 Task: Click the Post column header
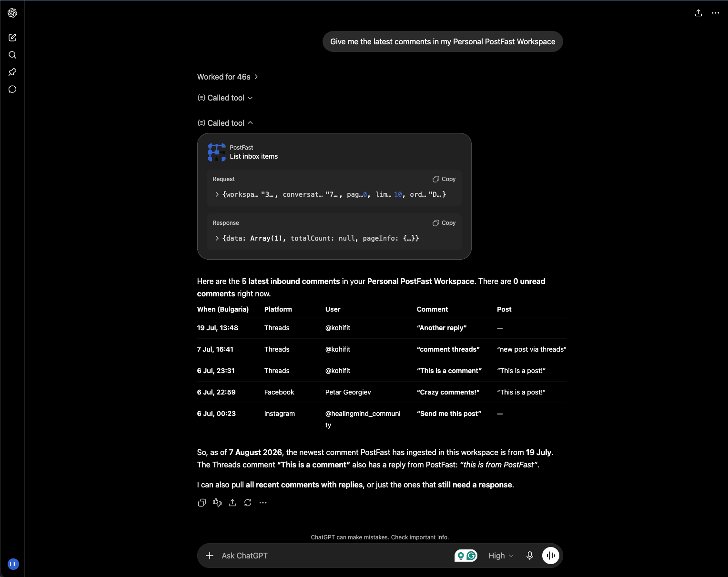pyautogui.click(x=504, y=309)
